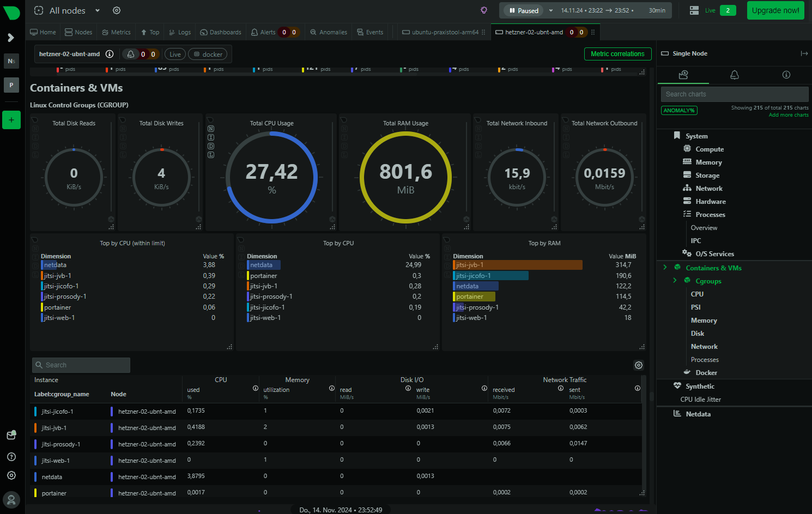812x514 pixels.
Task: Expand the left sidebar with arrow
Action: pyautogui.click(x=11, y=38)
